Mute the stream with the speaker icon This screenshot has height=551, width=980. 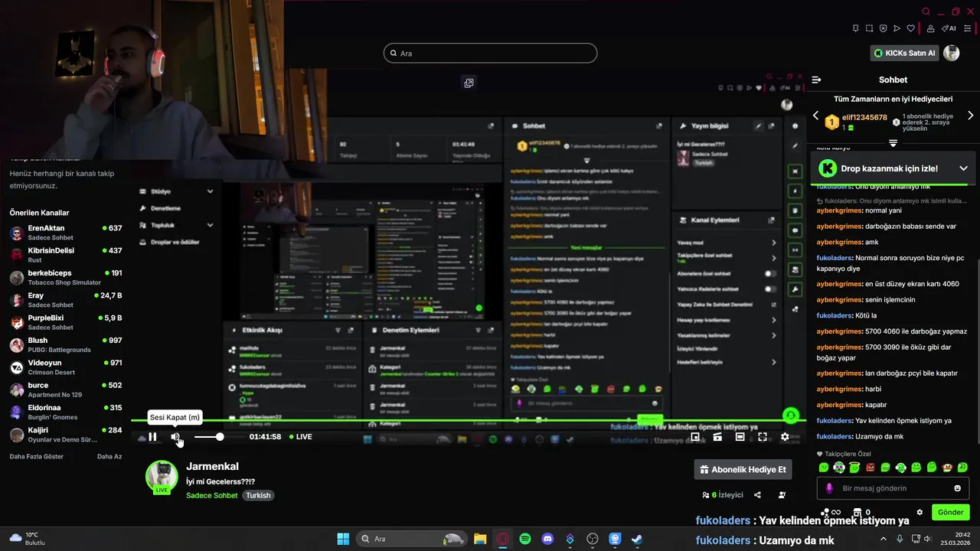175,437
